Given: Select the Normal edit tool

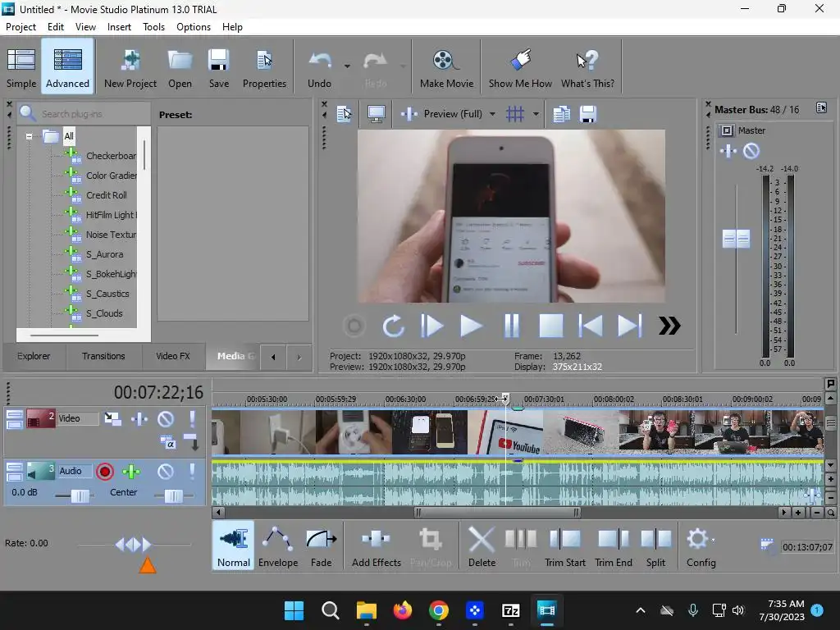Looking at the screenshot, I should (233, 546).
